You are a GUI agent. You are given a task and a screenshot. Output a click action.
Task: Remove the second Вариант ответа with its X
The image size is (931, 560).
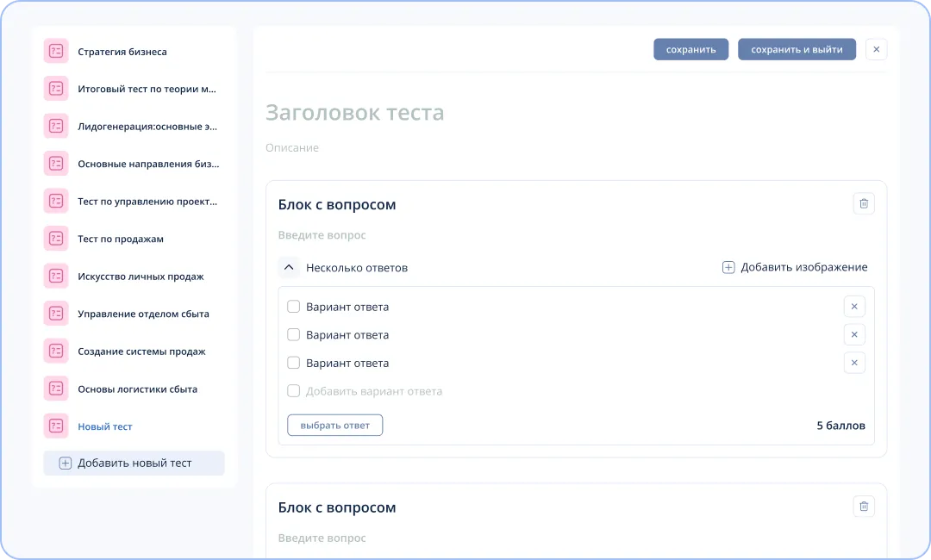[854, 334]
